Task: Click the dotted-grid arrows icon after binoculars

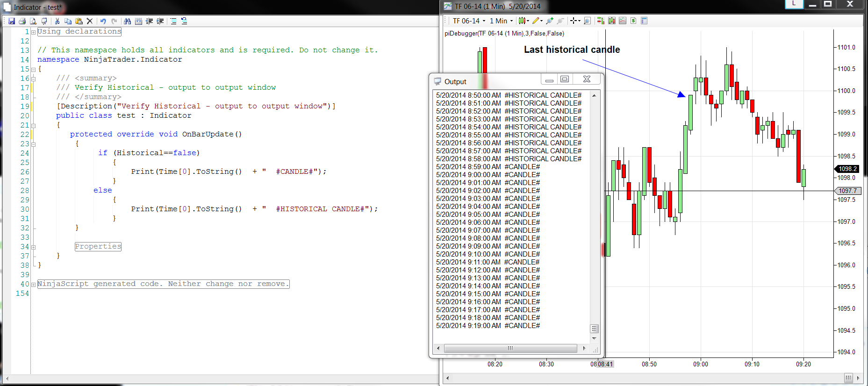Action: tap(138, 21)
